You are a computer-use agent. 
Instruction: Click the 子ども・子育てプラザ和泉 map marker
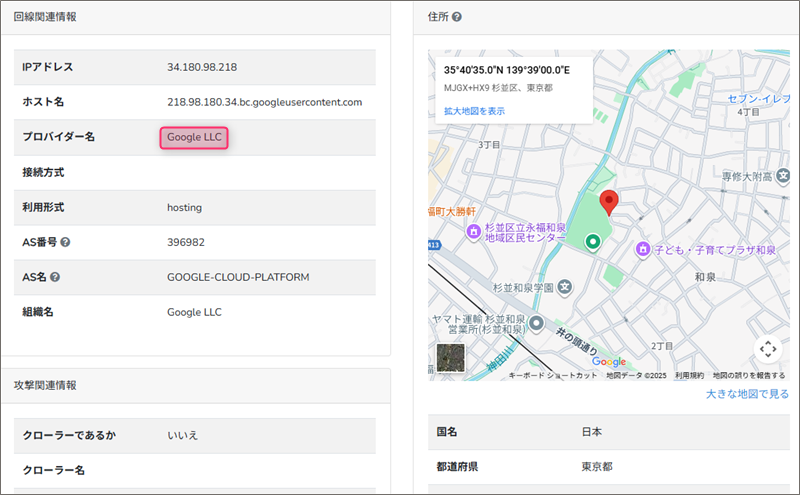click(644, 248)
